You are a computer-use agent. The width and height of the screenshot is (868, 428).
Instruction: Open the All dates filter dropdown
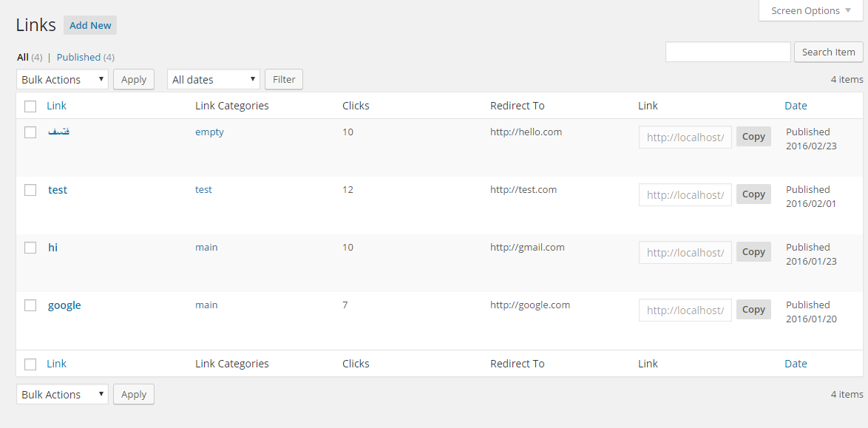pyautogui.click(x=213, y=79)
